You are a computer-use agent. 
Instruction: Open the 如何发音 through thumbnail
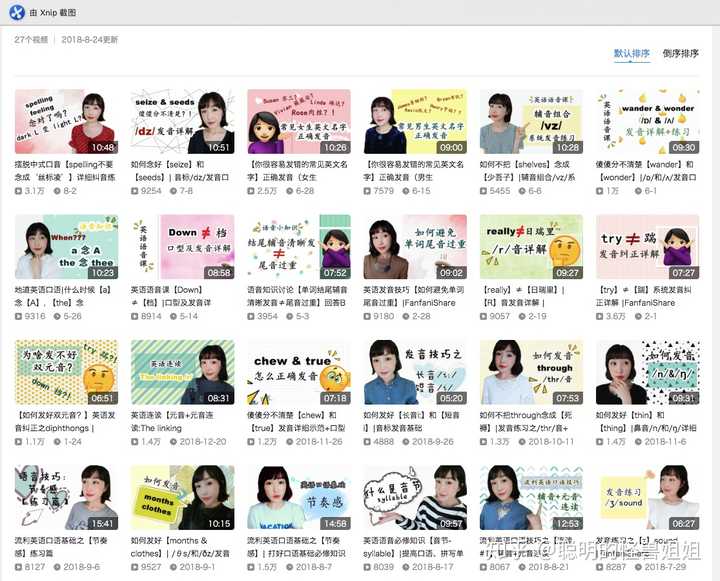(531, 372)
